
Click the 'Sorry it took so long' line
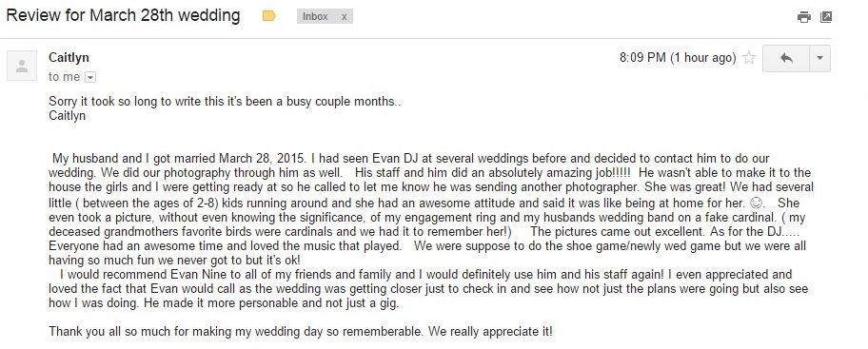pos(225,102)
